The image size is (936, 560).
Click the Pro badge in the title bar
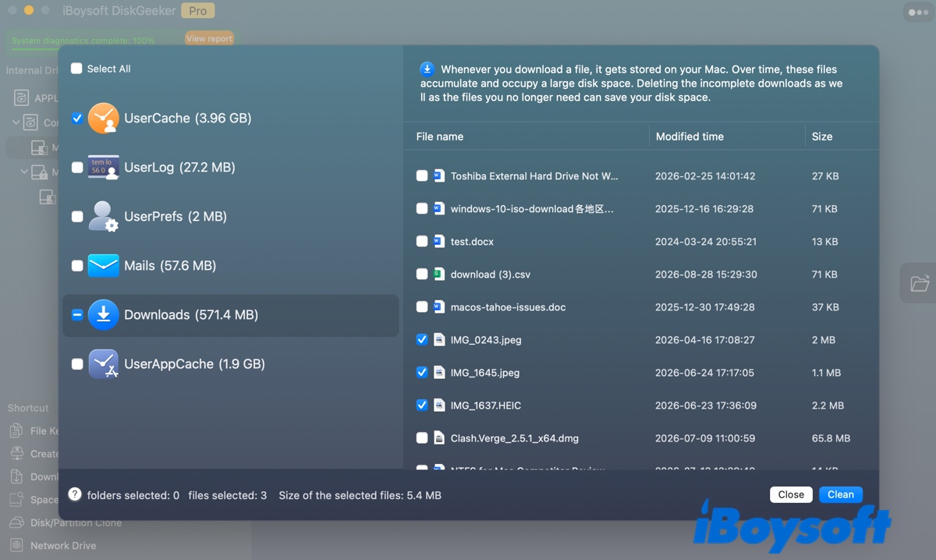point(198,11)
